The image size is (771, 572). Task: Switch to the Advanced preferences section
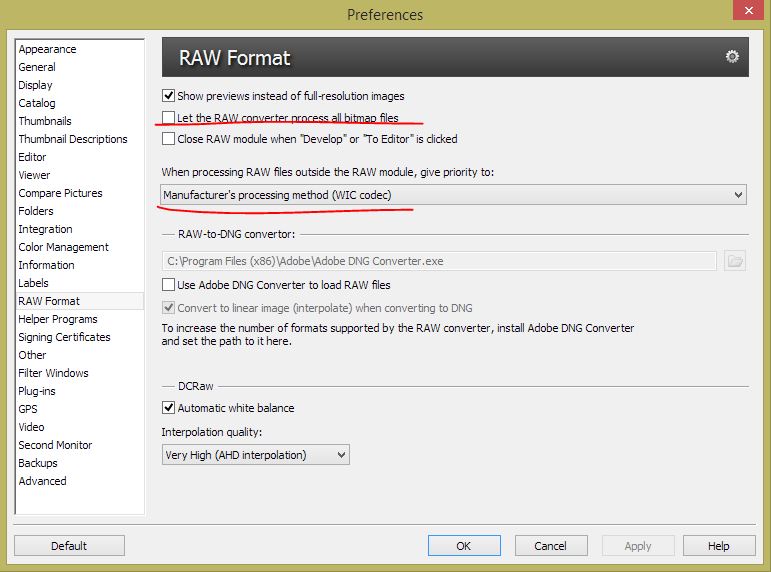pyautogui.click(x=42, y=481)
